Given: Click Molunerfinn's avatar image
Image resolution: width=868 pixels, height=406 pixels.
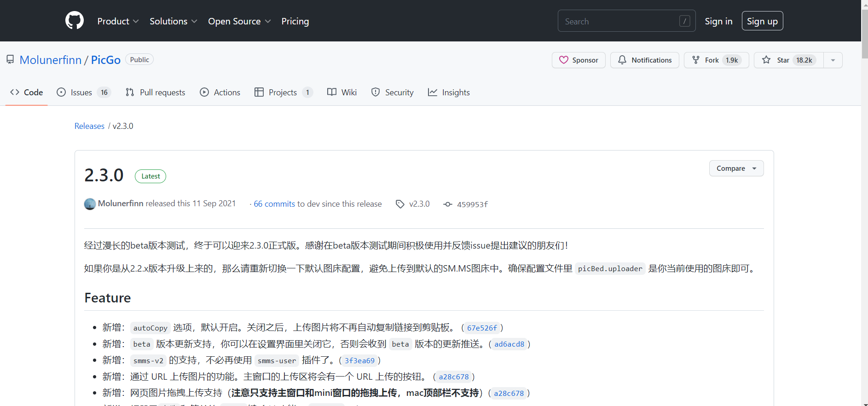Looking at the screenshot, I should 90,203.
